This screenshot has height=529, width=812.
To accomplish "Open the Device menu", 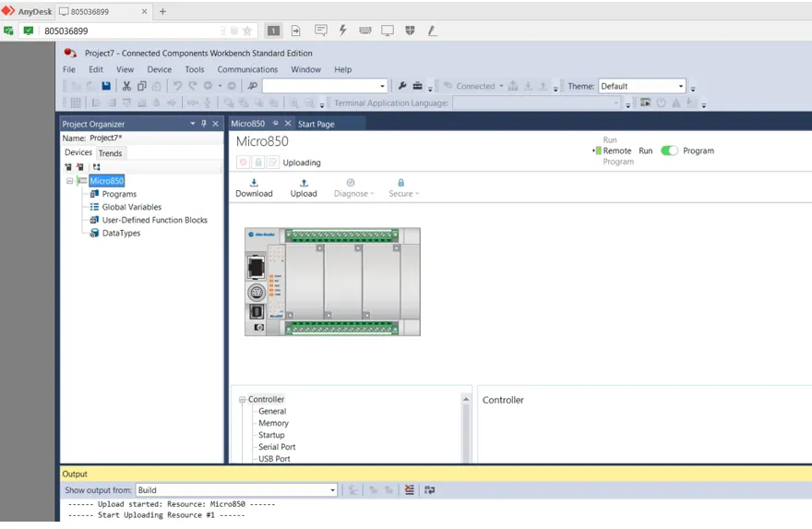I will click(x=159, y=69).
